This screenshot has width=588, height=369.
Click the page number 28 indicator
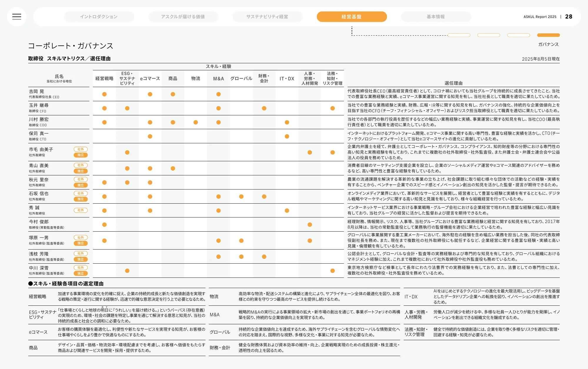569,17
